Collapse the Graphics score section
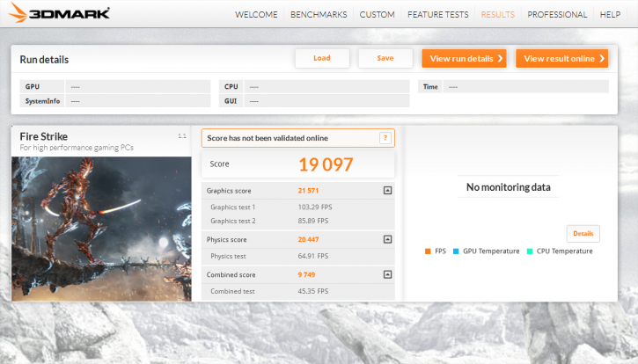Screen dimensions: 638x364 [x=387, y=190]
